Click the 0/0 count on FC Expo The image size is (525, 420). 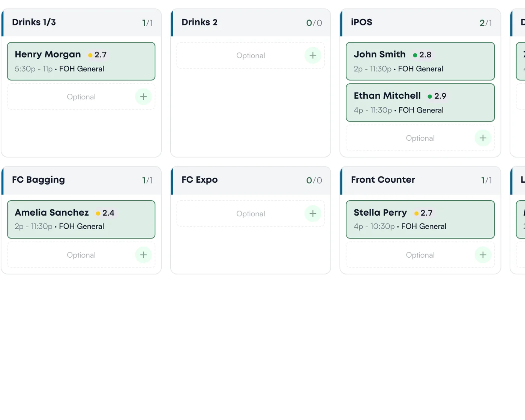[x=314, y=180]
